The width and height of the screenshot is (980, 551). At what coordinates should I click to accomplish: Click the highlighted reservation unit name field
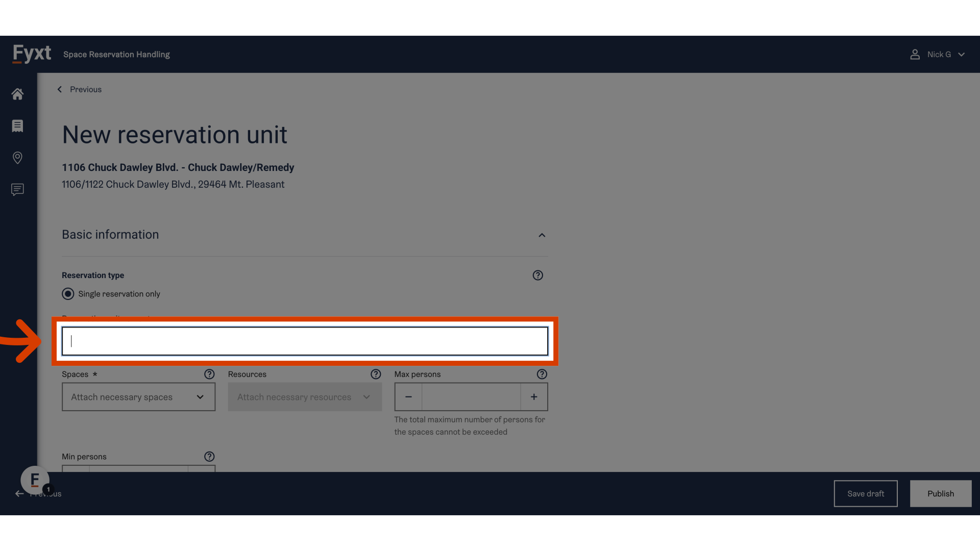click(305, 341)
